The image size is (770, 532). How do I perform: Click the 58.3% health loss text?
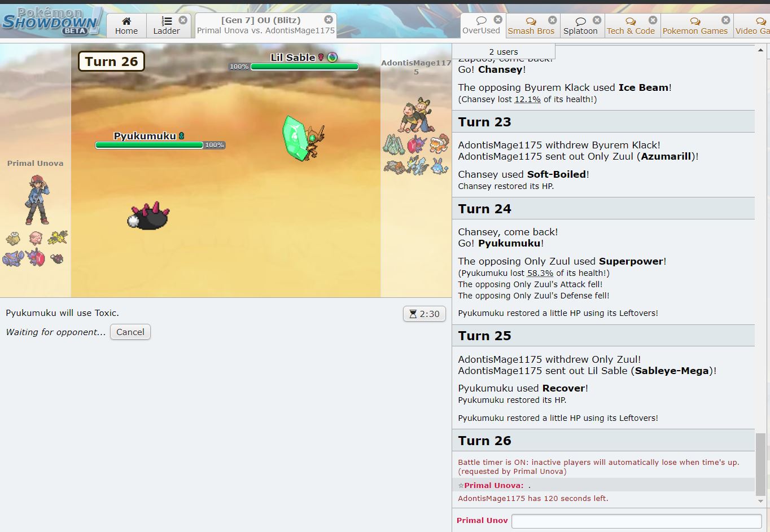tap(540, 273)
